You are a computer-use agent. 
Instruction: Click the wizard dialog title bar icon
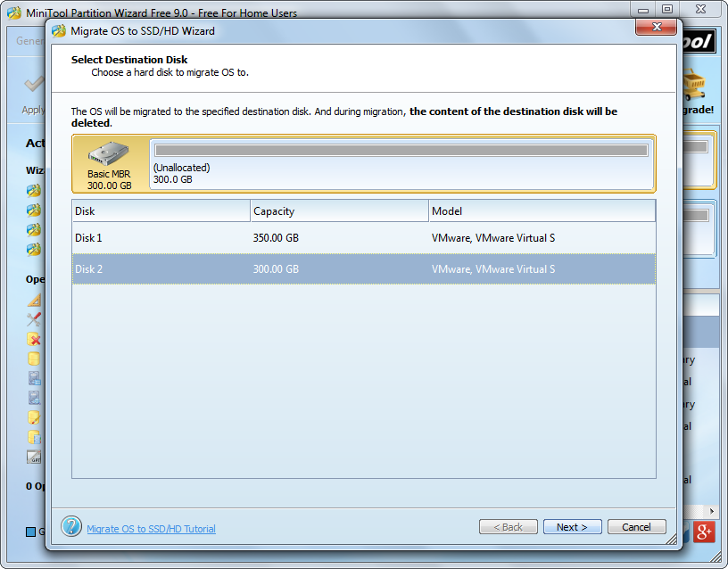pos(59,31)
